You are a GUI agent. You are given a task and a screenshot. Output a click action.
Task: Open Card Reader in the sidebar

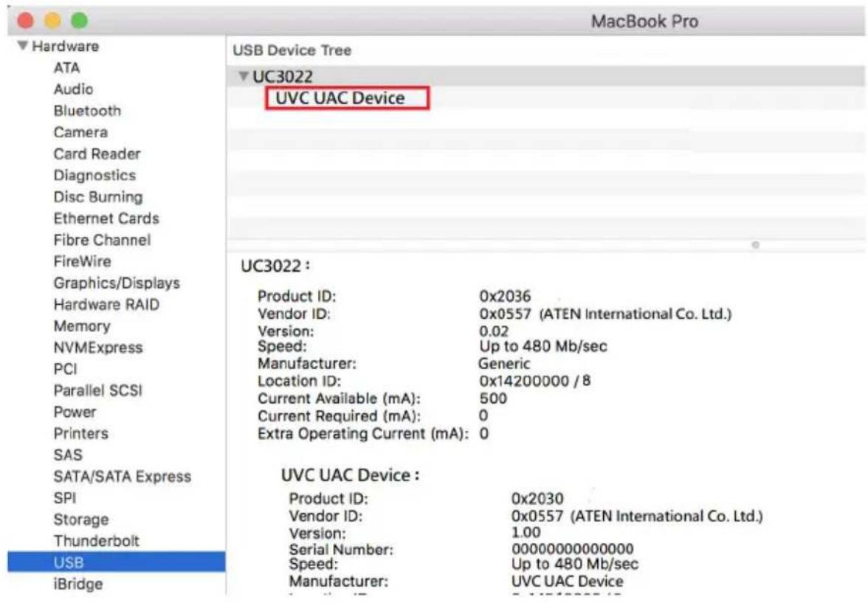(x=97, y=154)
